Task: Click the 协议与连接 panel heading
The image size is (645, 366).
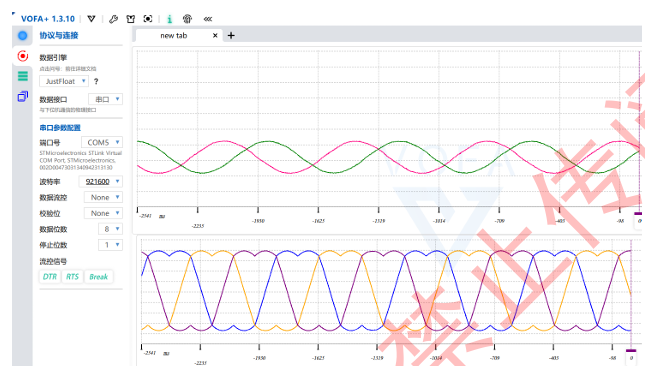Action: point(59,35)
